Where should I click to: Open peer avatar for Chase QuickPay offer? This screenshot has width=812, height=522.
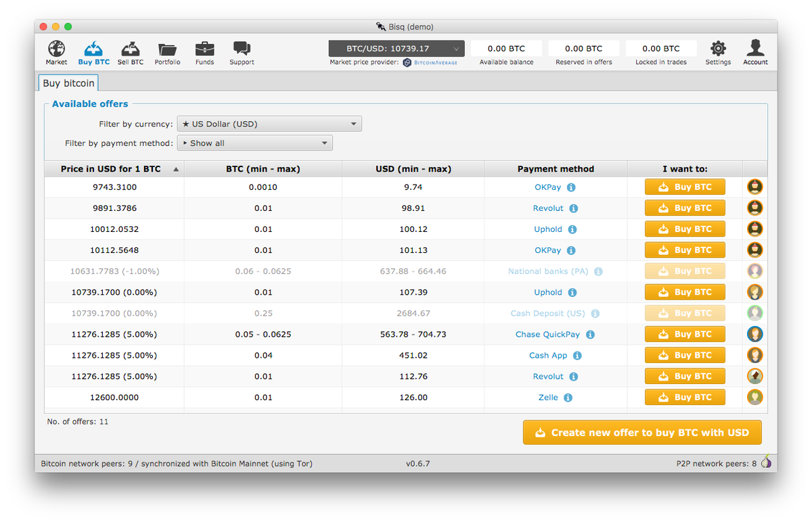tap(755, 334)
